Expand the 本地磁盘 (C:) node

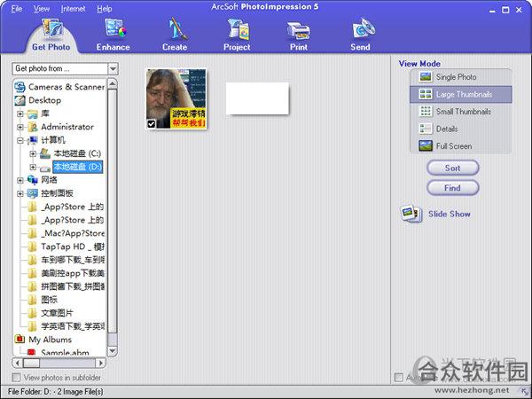pyautogui.click(x=33, y=153)
